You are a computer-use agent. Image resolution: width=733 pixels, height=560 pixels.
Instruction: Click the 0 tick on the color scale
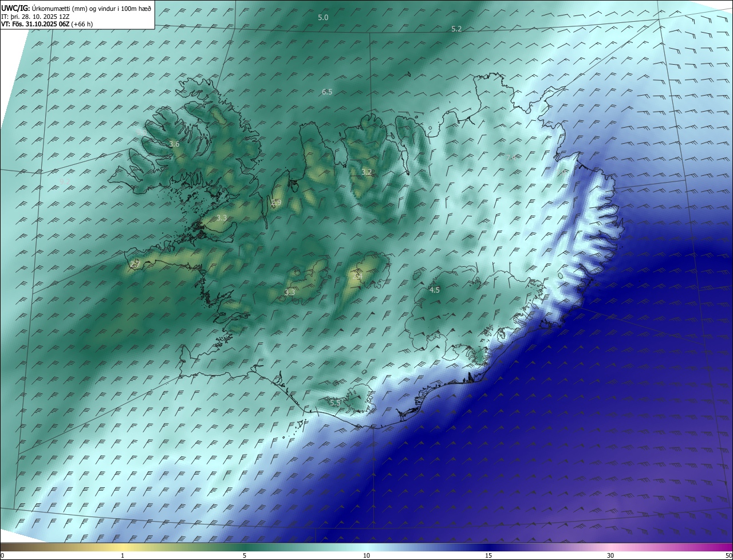(x=2, y=555)
